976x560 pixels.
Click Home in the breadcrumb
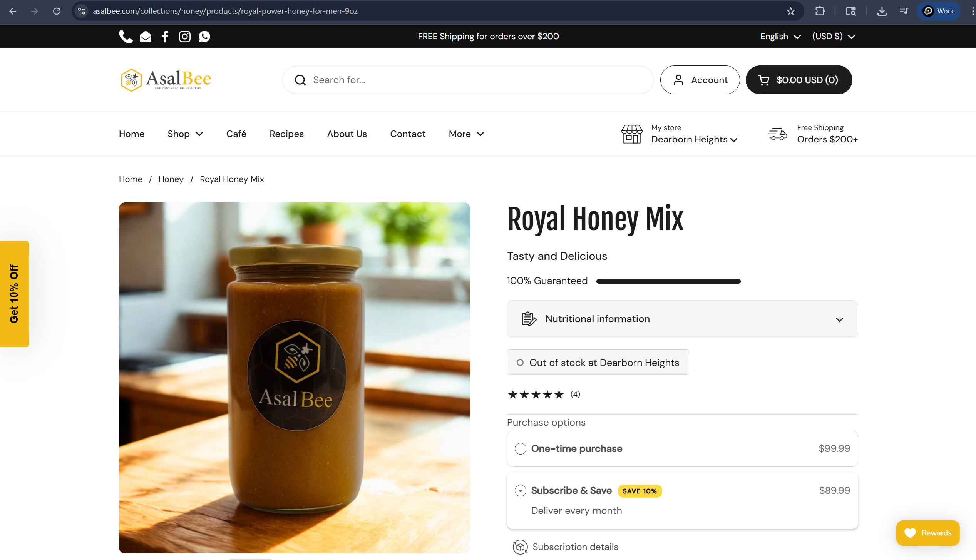coord(131,179)
